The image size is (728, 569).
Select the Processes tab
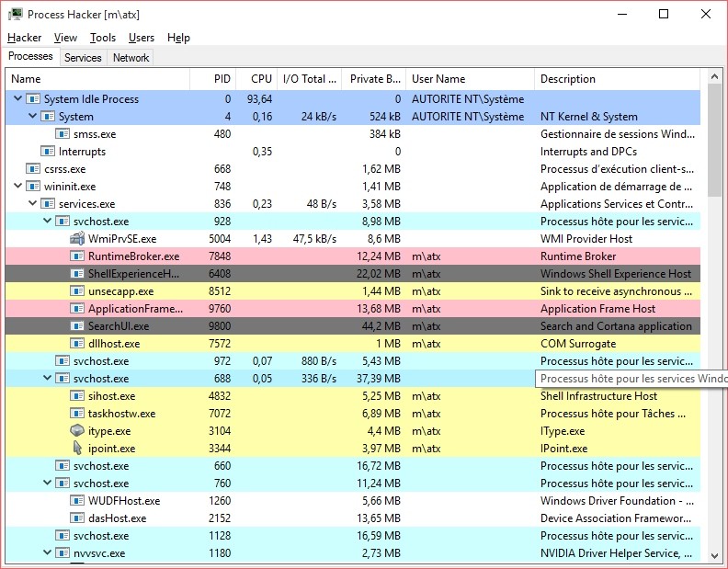click(30, 56)
